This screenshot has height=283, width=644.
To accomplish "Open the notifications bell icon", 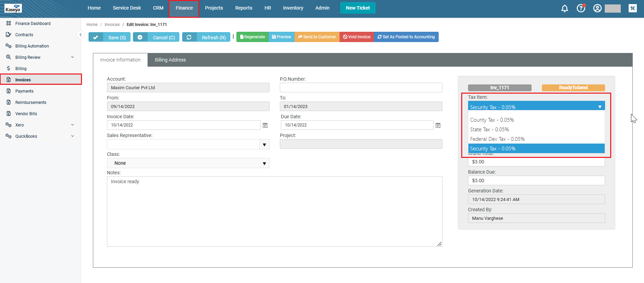I will [x=564, y=8].
